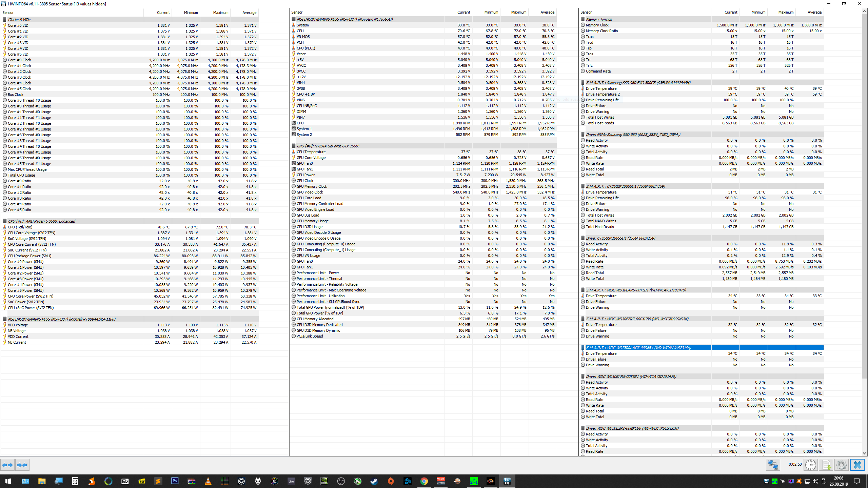The image size is (868, 488).
Task: Open sensor settings via gear icon
Action: pos(841,465)
